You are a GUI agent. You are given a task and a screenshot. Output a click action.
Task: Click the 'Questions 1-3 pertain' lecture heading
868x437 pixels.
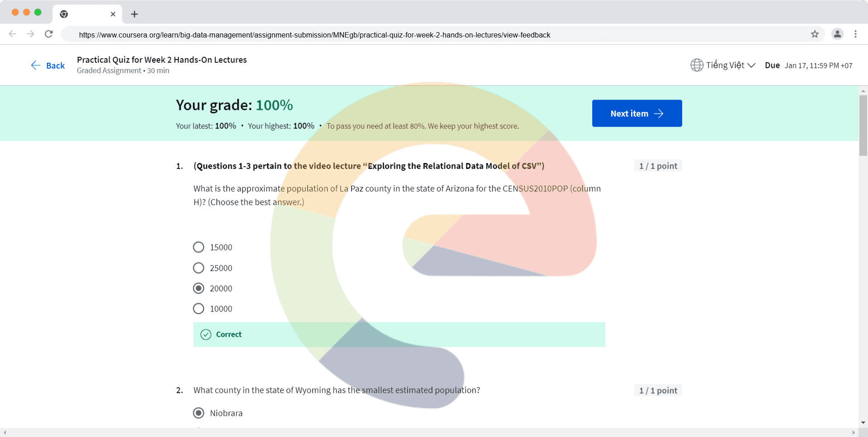click(369, 166)
